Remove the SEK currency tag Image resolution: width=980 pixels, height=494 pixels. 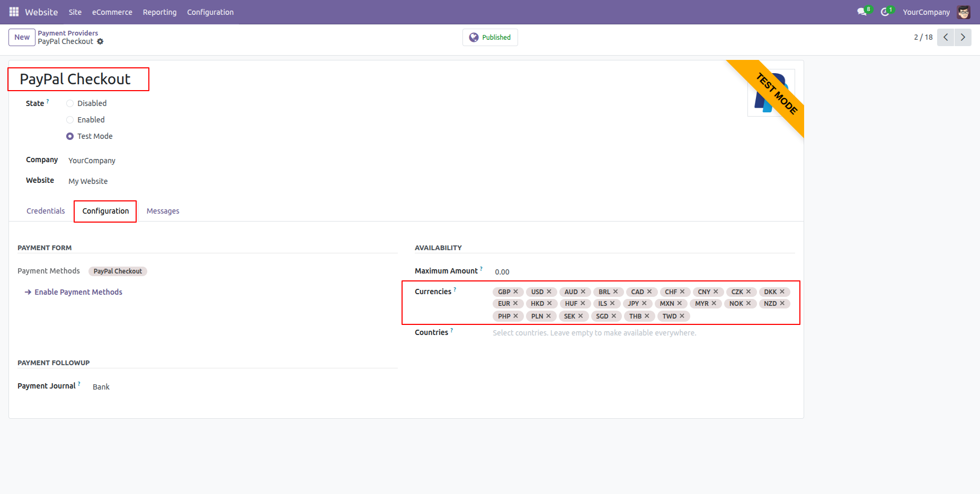click(x=581, y=316)
